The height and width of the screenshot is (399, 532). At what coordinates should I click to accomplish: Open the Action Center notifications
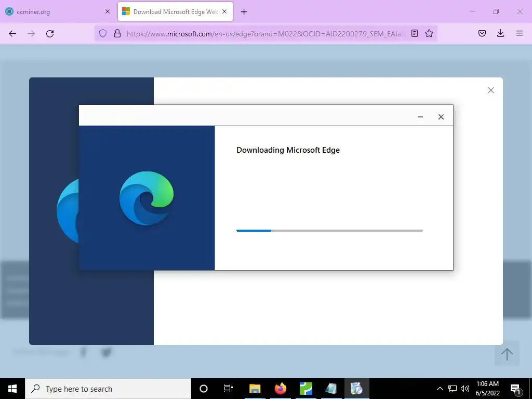[515, 389]
